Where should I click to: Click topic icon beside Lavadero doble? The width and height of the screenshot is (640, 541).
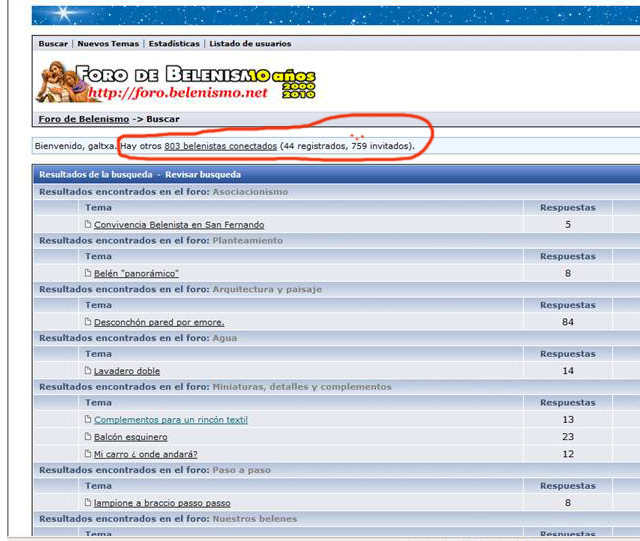(x=88, y=371)
